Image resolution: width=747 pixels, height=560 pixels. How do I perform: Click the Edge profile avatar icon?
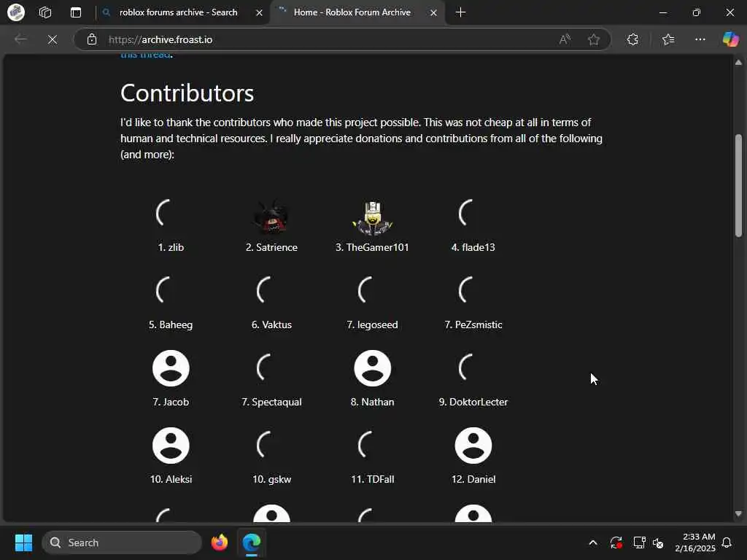pyautogui.click(x=16, y=12)
